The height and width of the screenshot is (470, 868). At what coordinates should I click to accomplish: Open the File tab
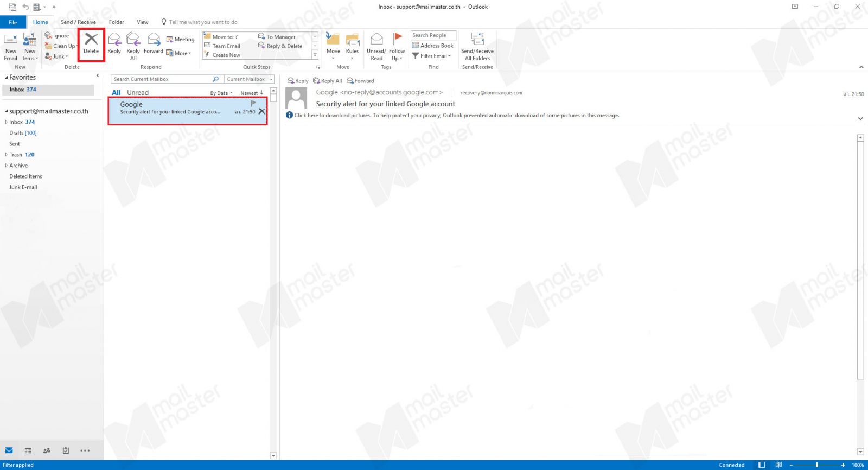click(12, 22)
